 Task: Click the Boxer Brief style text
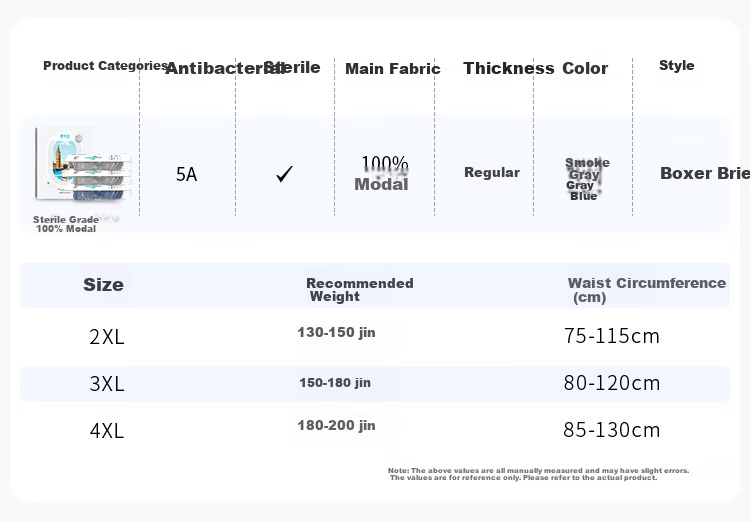705,173
